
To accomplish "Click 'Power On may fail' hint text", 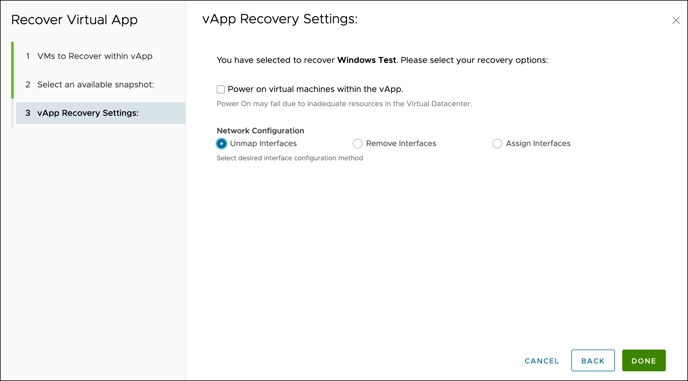I will [344, 104].
